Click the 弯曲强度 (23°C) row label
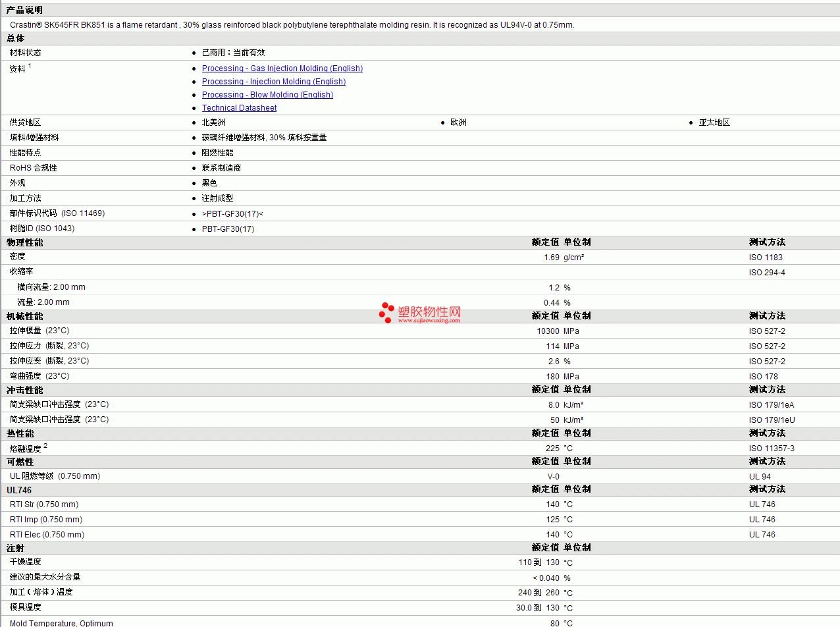This screenshot has height=627, width=840. tap(39, 376)
